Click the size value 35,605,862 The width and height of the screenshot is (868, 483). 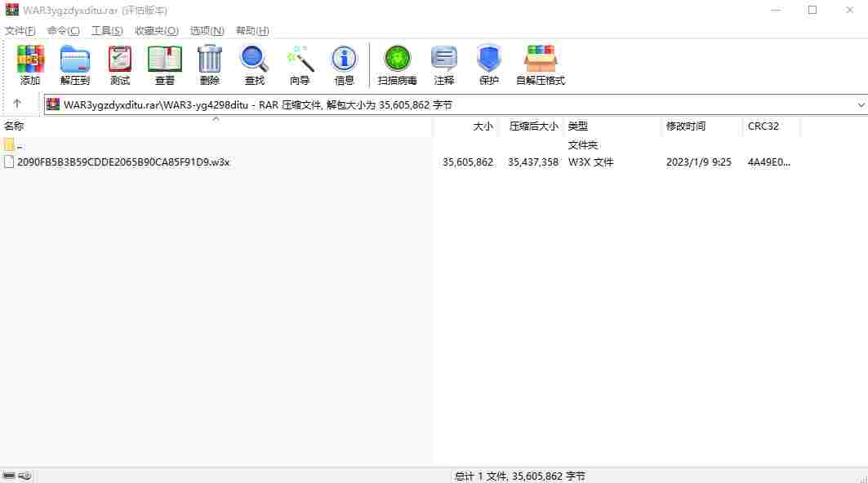tap(468, 162)
